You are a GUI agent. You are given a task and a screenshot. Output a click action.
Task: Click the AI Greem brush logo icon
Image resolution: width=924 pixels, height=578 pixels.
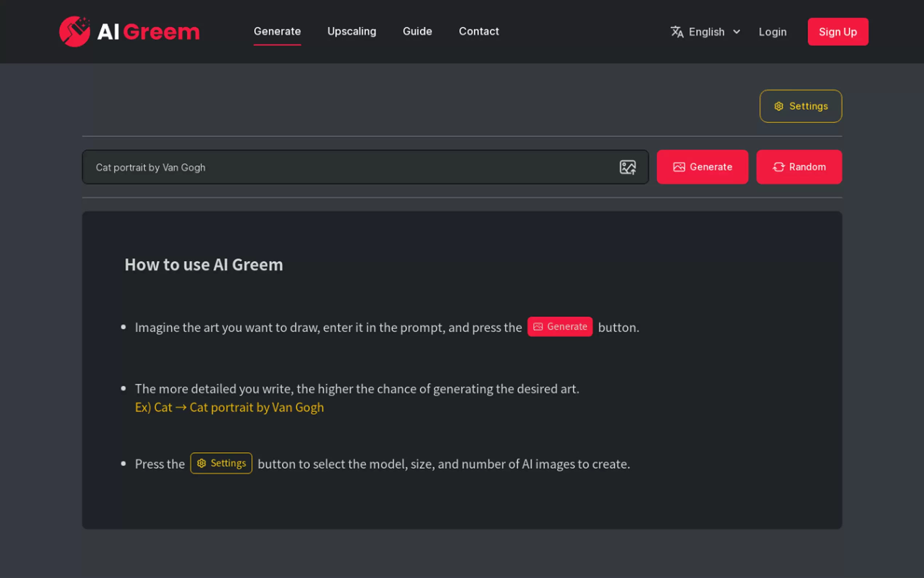[x=75, y=31]
